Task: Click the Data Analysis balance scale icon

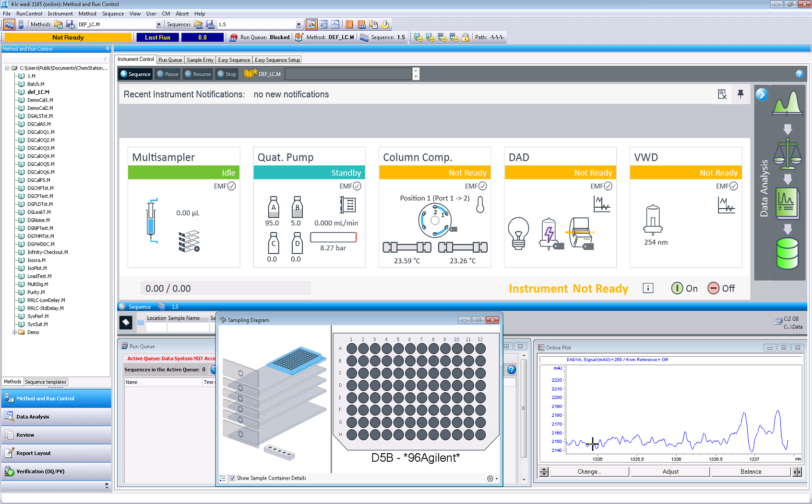Action: 788,154
